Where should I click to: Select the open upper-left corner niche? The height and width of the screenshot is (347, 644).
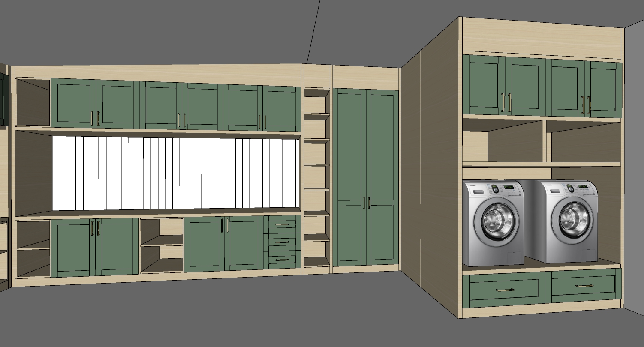(x=33, y=103)
